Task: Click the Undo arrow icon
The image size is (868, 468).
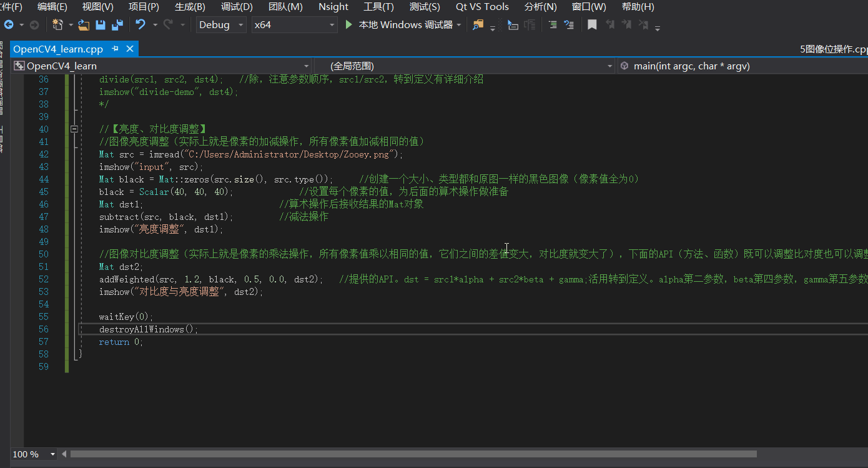Action: pyautogui.click(x=141, y=25)
